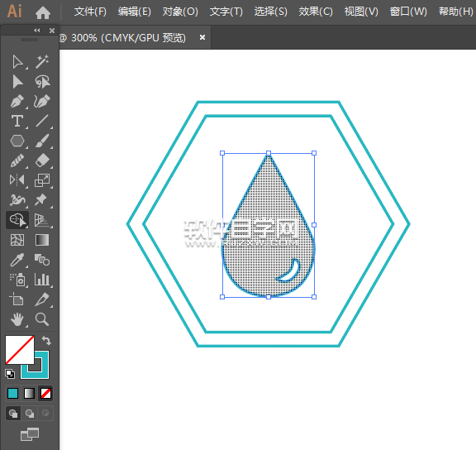Image resolution: width=476 pixels, height=450 pixels.
Task: Enable Draw Behind mode
Action: tap(30, 414)
